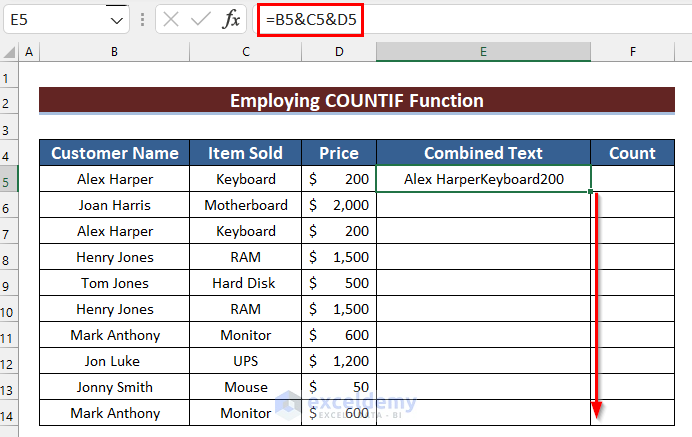
Task: Expand the Name Box dropdown arrow
Action: click(x=117, y=19)
